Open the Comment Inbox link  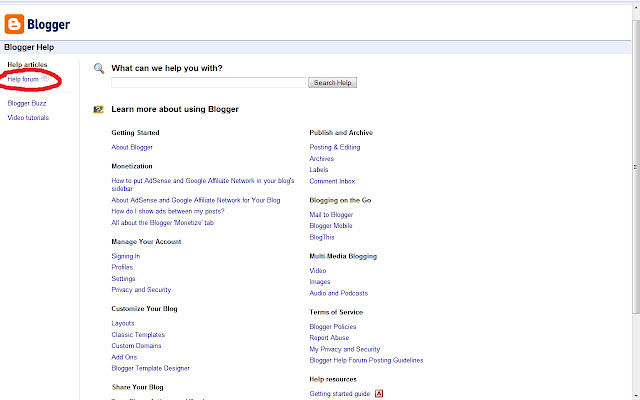coord(332,181)
